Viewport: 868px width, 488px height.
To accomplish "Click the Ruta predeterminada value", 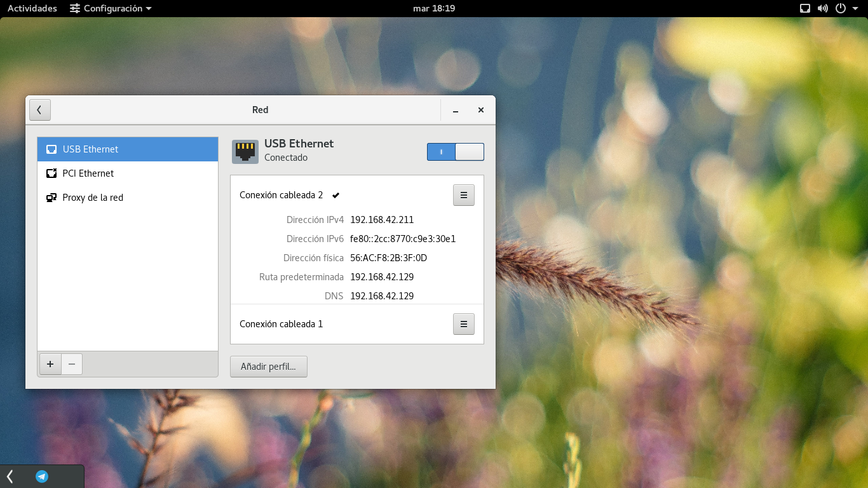I will [382, 277].
